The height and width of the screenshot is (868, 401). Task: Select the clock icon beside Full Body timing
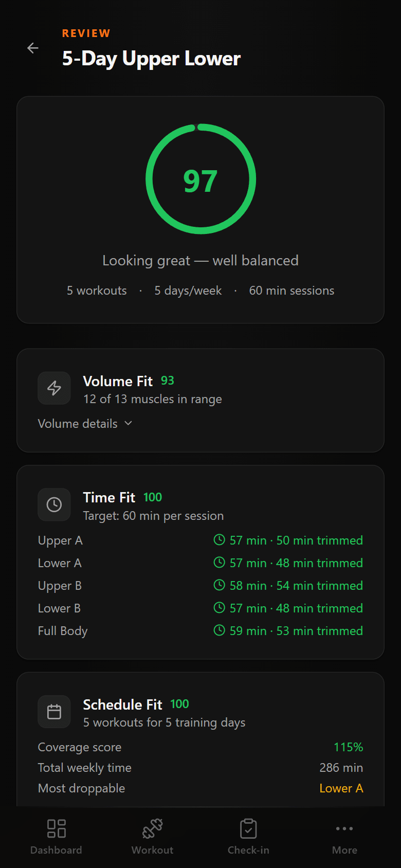pos(220,630)
